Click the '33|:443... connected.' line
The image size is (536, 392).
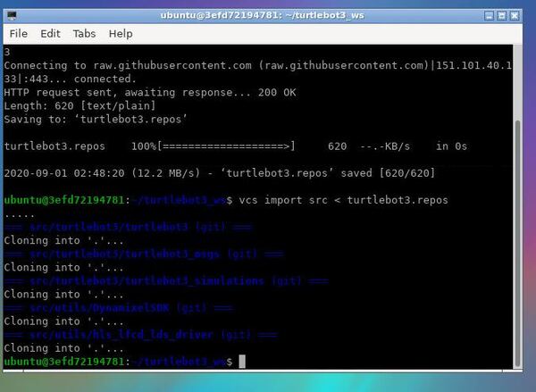coord(70,79)
